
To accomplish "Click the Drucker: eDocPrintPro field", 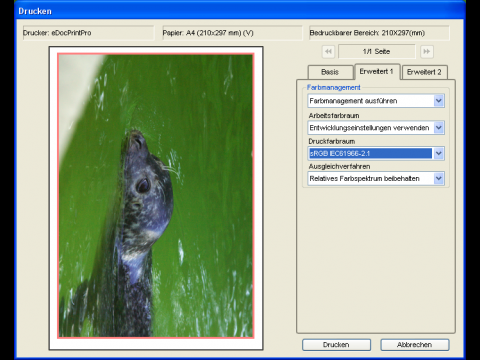I will [x=88, y=33].
